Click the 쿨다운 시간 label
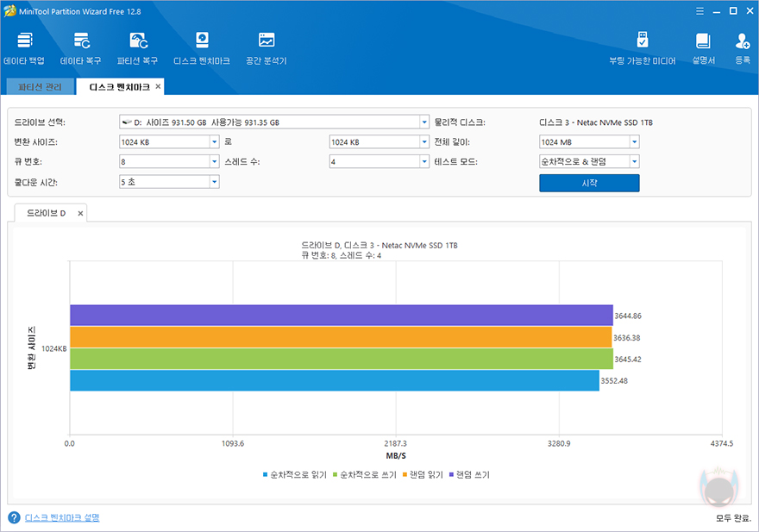The height and width of the screenshot is (532, 759). pos(36,183)
